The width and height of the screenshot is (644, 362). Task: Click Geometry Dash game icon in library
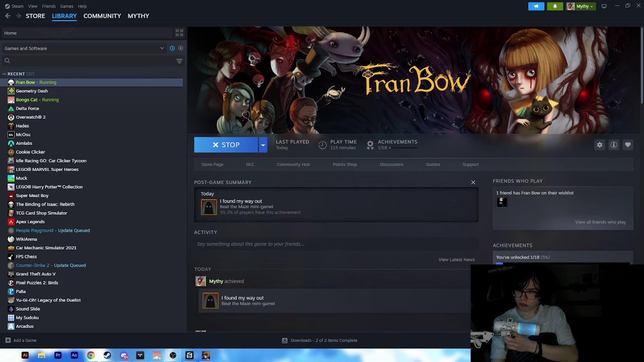click(x=11, y=91)
